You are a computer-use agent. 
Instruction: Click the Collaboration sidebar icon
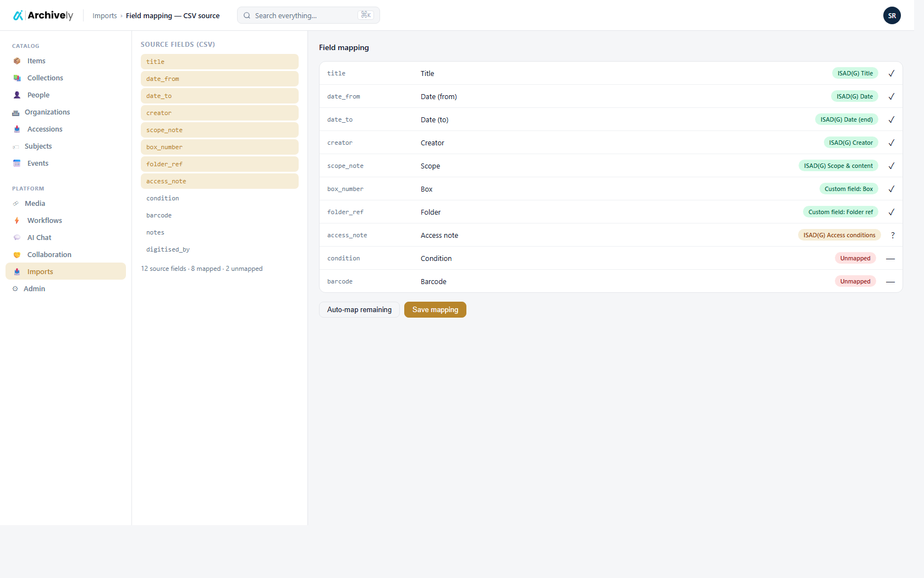coord(17,255)
